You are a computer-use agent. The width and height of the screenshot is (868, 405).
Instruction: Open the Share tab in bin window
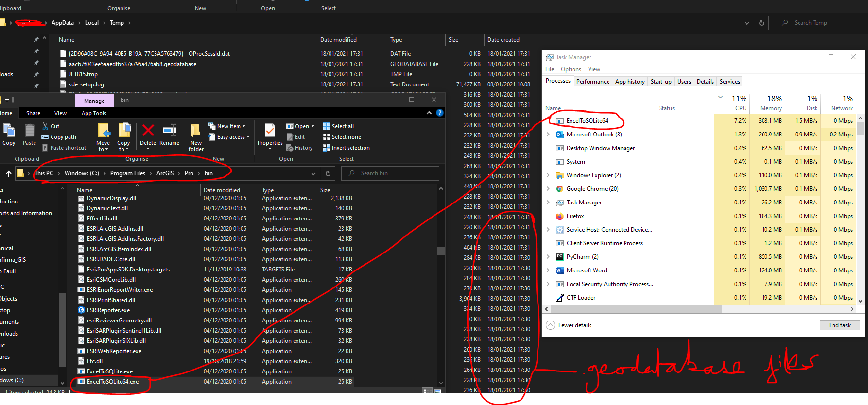pyautogui.click(x=33, y=113)
